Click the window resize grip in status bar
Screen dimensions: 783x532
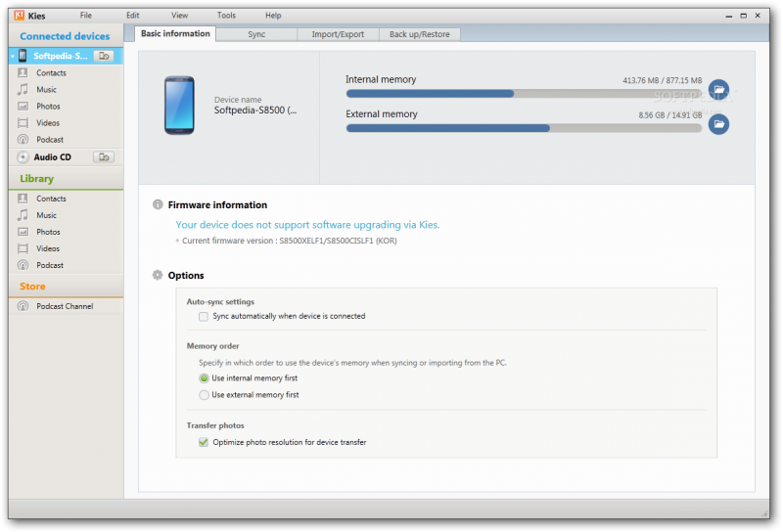coord(764,513)
